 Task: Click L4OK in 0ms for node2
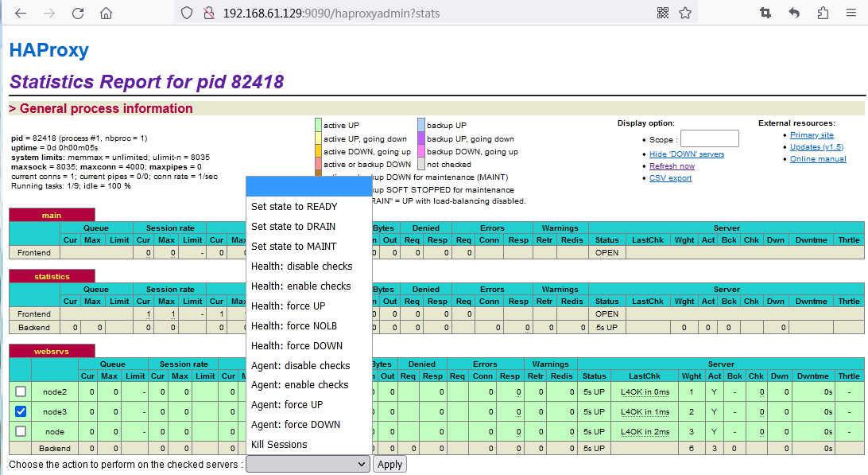pyautogui.click(x=645, y=392)
